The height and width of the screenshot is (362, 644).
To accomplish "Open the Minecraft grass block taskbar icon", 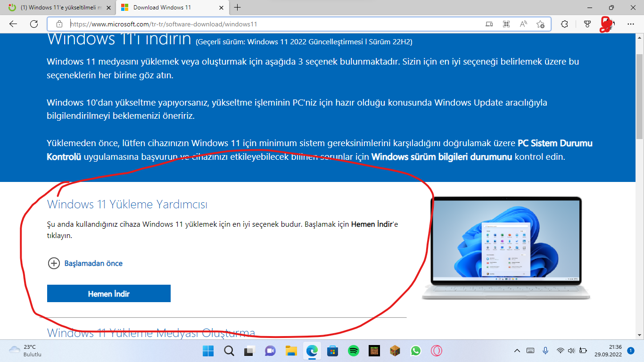I will point(374,351).
